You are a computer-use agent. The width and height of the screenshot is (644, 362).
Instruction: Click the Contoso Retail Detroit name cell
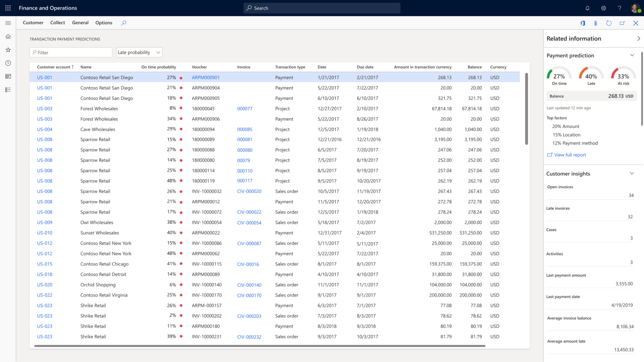pos(103,274)
